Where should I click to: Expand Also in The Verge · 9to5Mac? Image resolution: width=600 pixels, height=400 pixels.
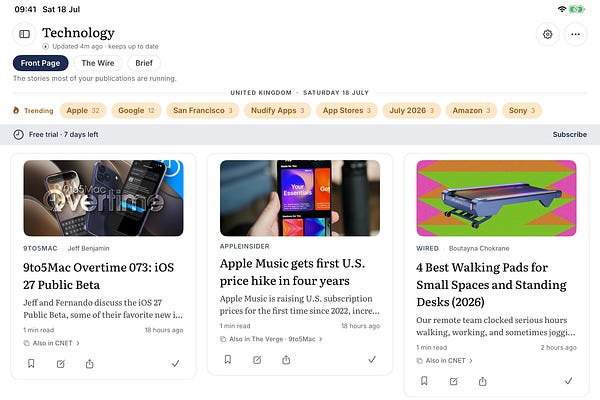[271, 339]
